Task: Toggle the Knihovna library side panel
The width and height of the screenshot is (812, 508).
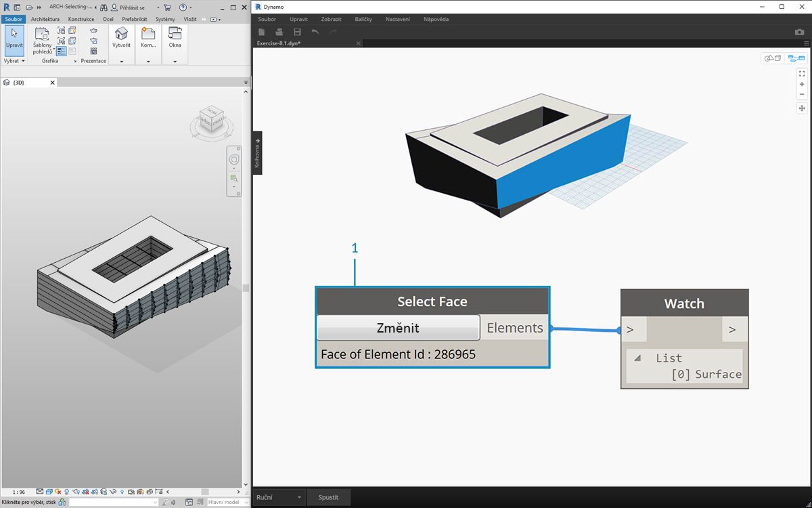Action: [x=257, y=152]
